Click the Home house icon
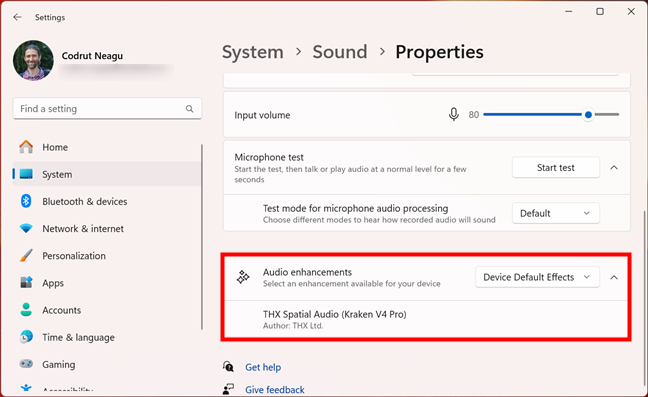The width and height of the screenshot is (648, 397). tap(26, 147)
